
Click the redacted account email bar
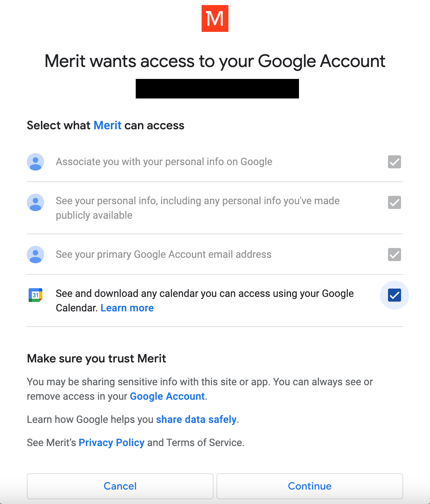tap(217, 88)
